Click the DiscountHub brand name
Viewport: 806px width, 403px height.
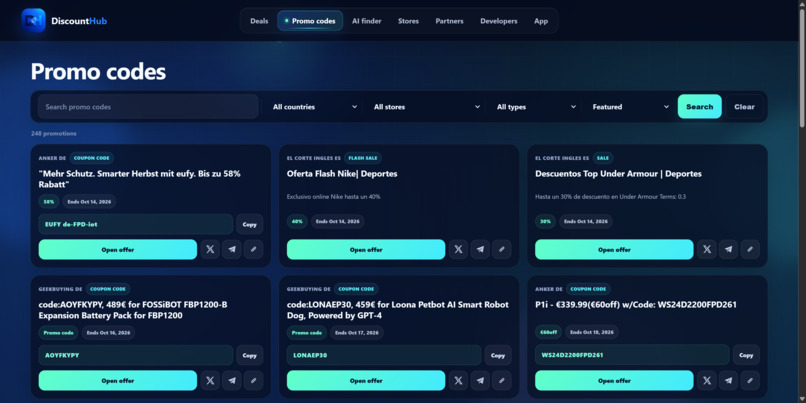click(x=79, y=21)
